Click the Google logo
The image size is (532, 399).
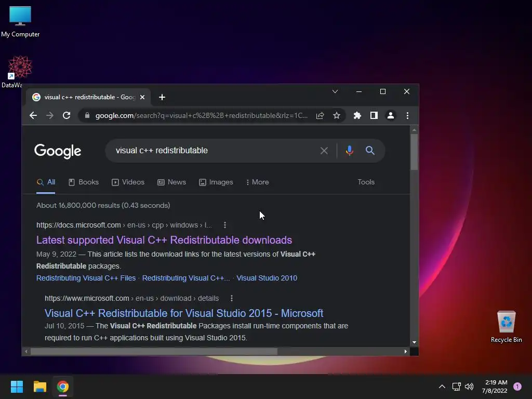(x=58, y=151)
